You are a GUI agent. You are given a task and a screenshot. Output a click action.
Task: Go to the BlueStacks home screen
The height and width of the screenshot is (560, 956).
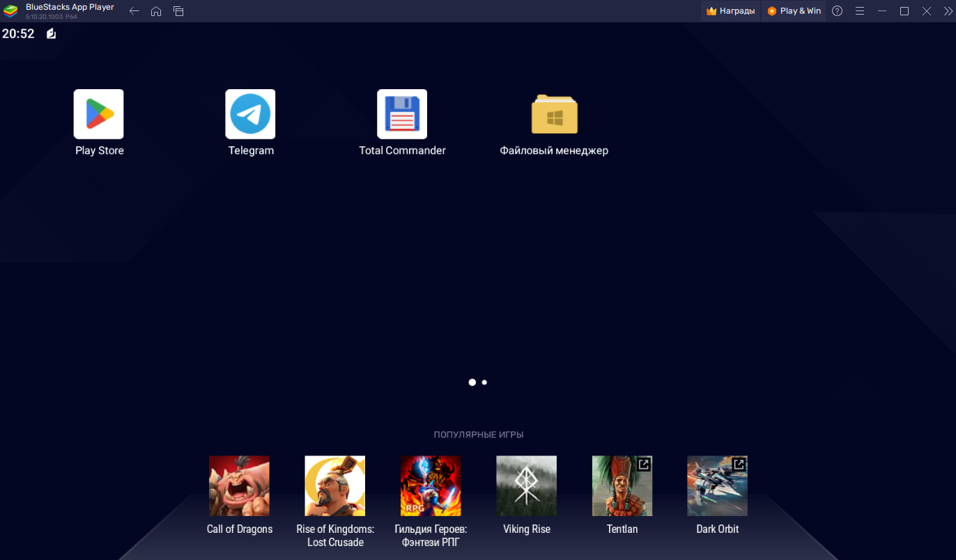(156, 11)
